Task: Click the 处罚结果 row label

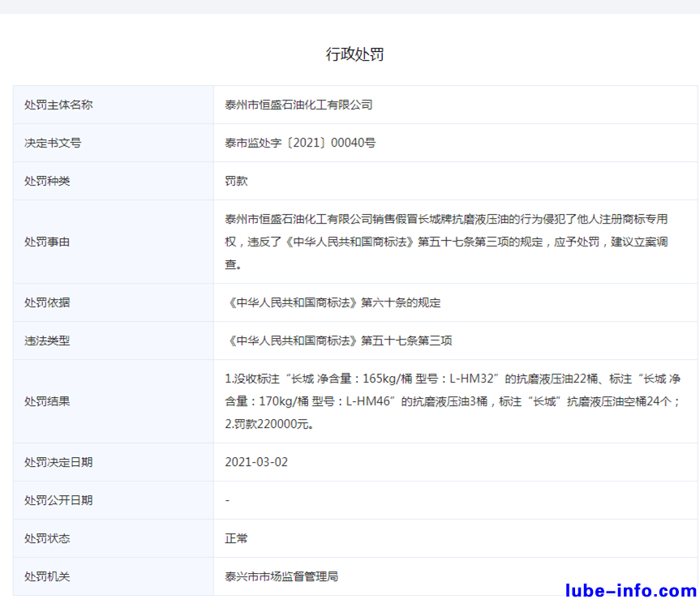Action: point(47,400)
